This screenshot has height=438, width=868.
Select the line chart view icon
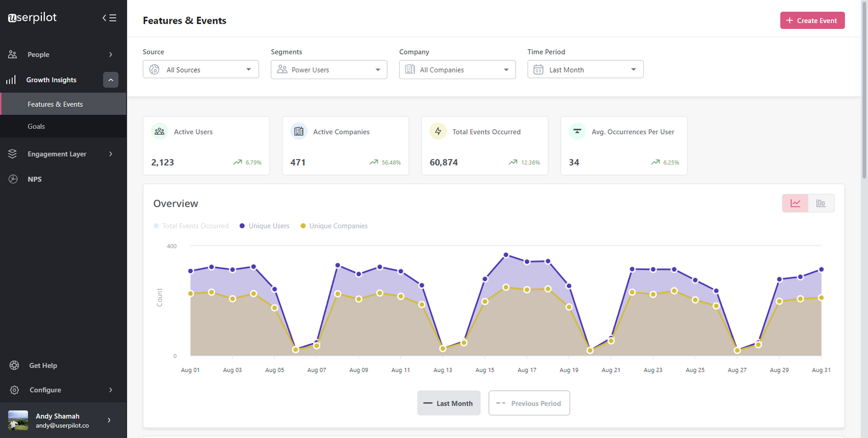point(795,203)
